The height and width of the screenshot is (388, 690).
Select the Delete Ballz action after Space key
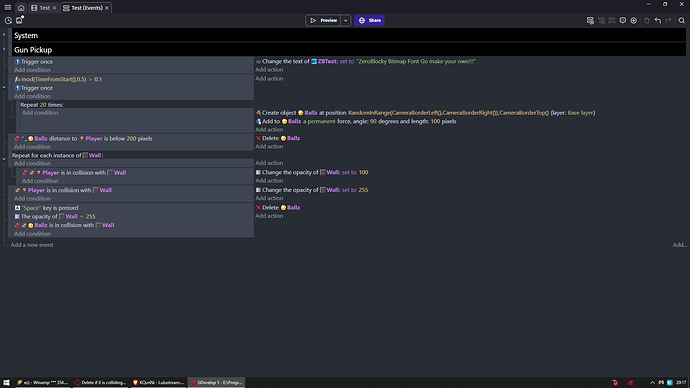[x=278, y=208]
